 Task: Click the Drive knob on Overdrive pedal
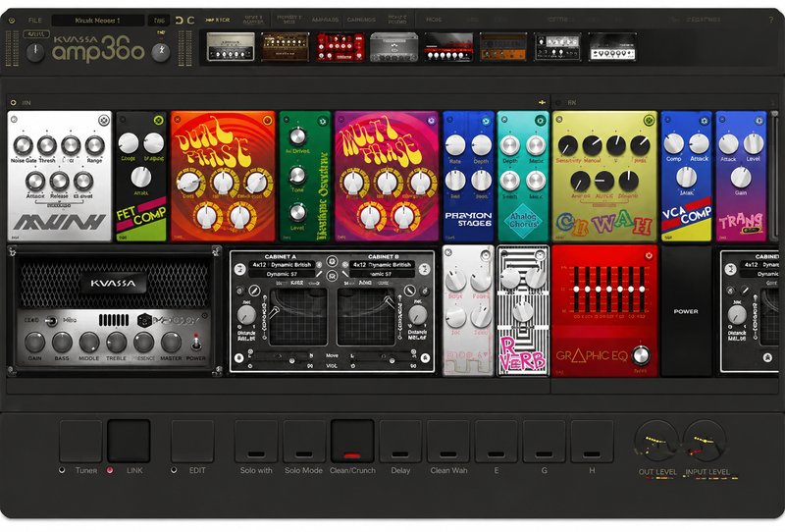tap(297, 135)
